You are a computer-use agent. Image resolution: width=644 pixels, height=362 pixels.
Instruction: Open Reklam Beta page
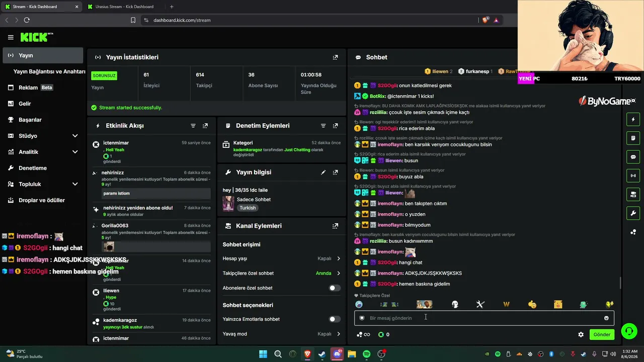click(43, 87)
